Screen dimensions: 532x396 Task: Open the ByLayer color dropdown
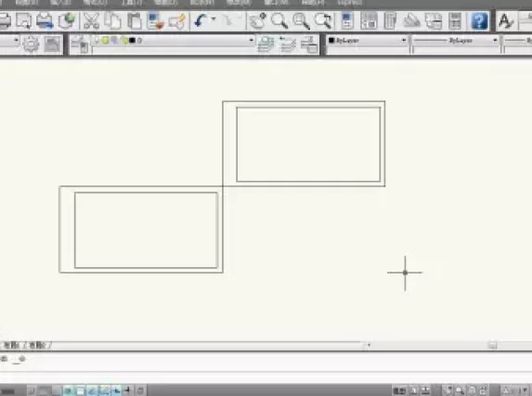(367, 41)
